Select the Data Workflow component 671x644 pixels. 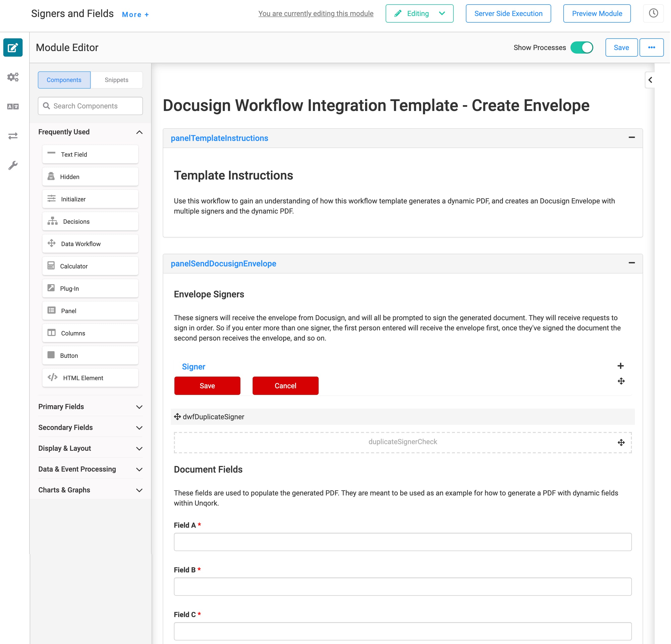[x=90, y=244]
